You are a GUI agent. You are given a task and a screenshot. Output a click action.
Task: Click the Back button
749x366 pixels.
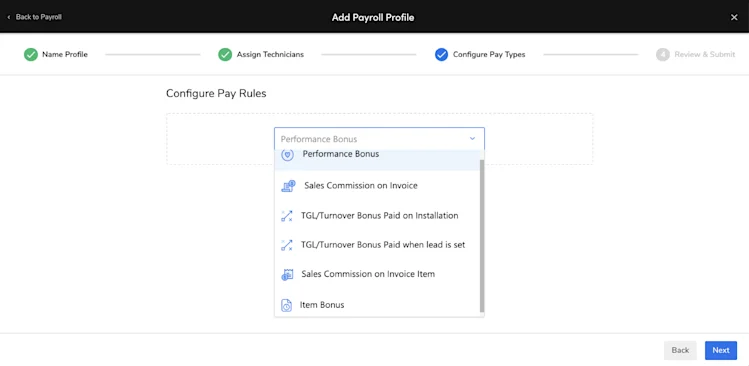(680, 350)
